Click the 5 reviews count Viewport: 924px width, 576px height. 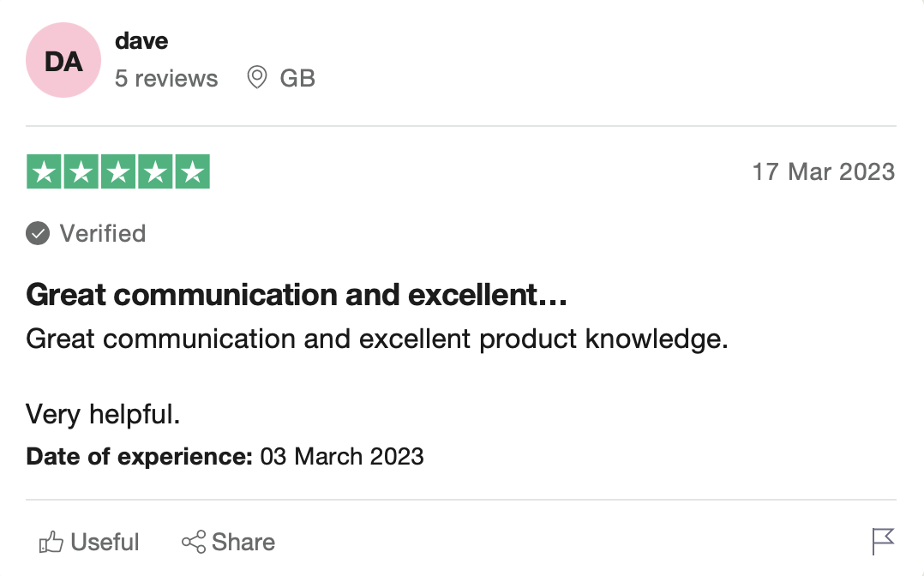[166, 78]
